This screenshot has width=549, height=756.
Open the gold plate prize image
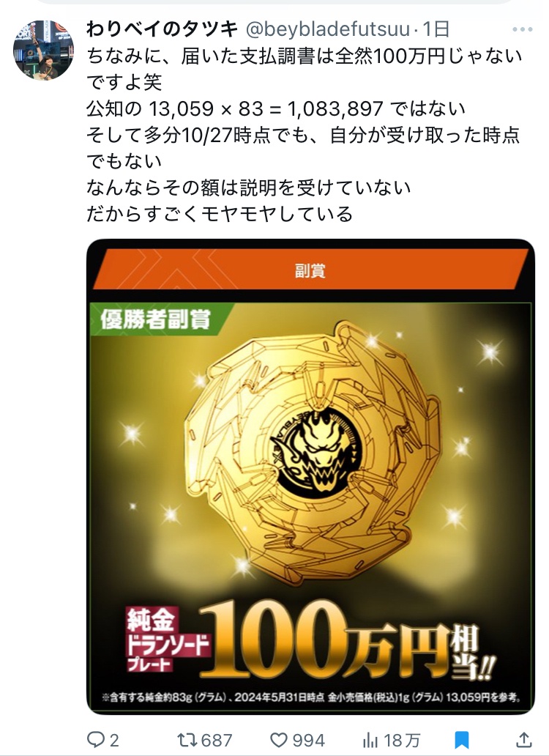310,476
